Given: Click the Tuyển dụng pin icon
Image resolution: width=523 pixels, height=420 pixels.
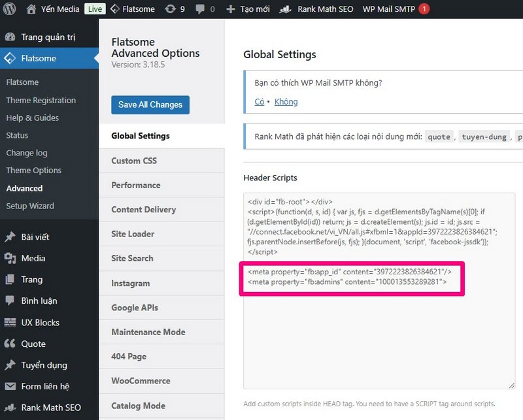Looking at the screenshot, I should coord(10,365).
